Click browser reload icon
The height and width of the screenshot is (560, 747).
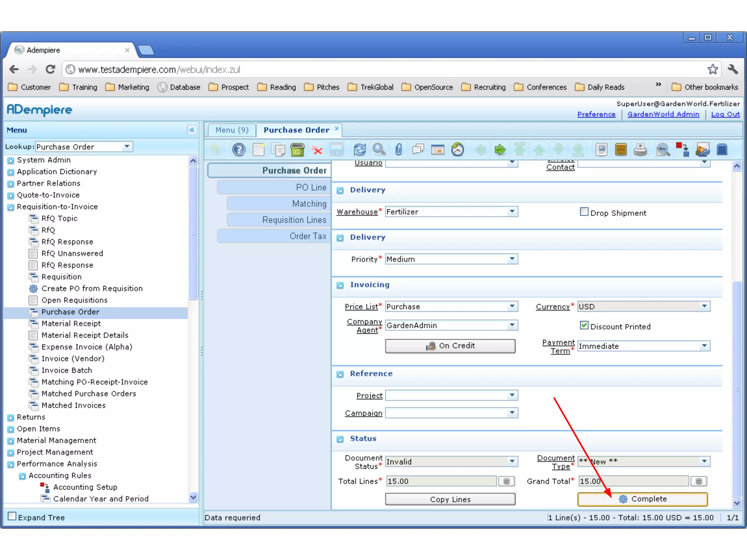(50, 69)
